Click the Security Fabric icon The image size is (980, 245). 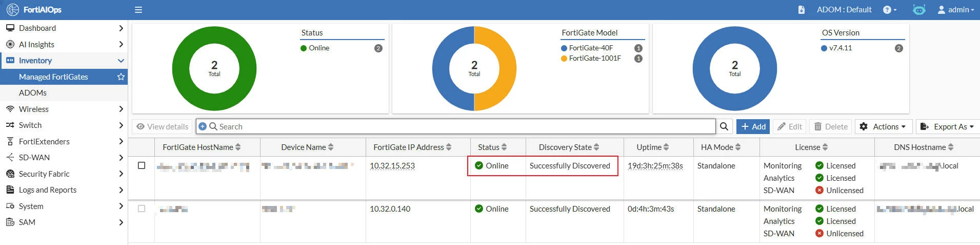10,174
